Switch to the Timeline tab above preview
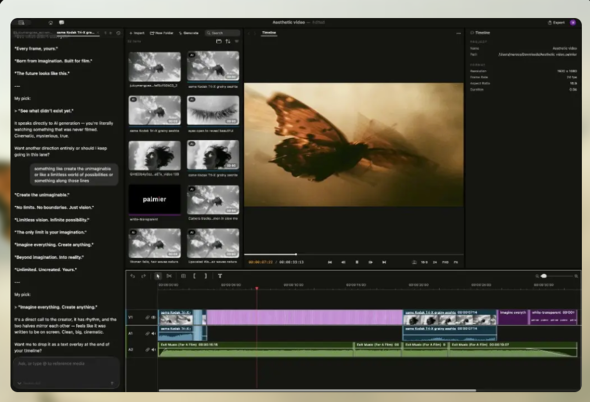This screenshot has height=402, width=590. pyautogui.click(x=269, y=33)
